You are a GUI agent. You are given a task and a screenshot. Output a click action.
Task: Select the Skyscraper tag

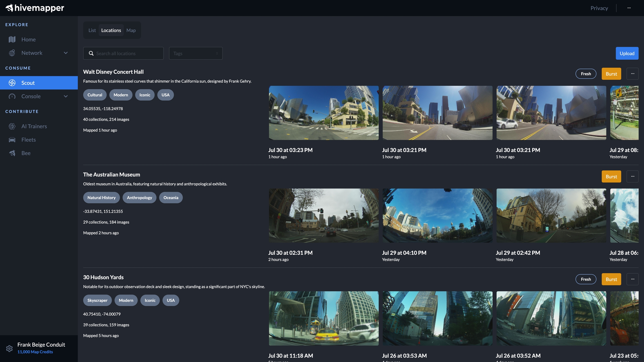(97, 301)
